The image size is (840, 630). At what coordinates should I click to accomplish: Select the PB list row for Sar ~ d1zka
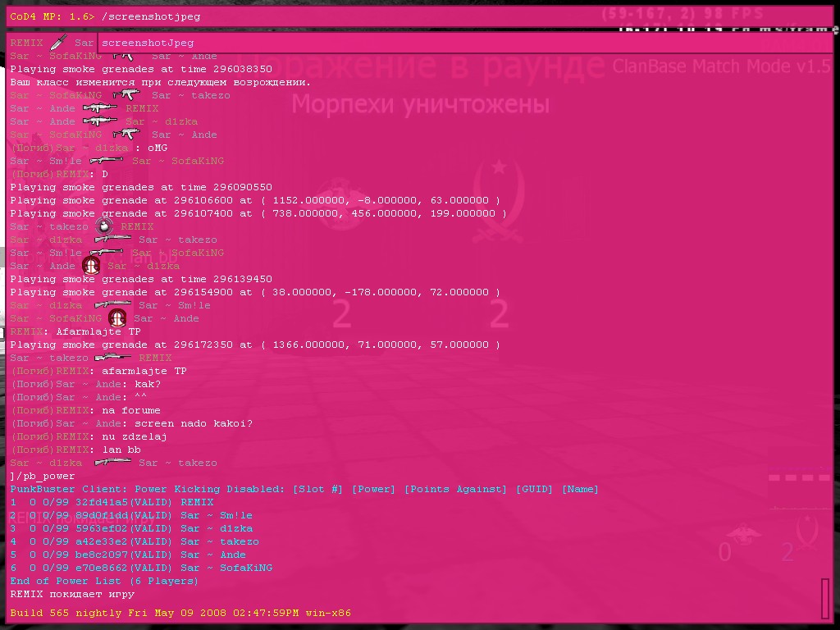[x=131, y=529]
